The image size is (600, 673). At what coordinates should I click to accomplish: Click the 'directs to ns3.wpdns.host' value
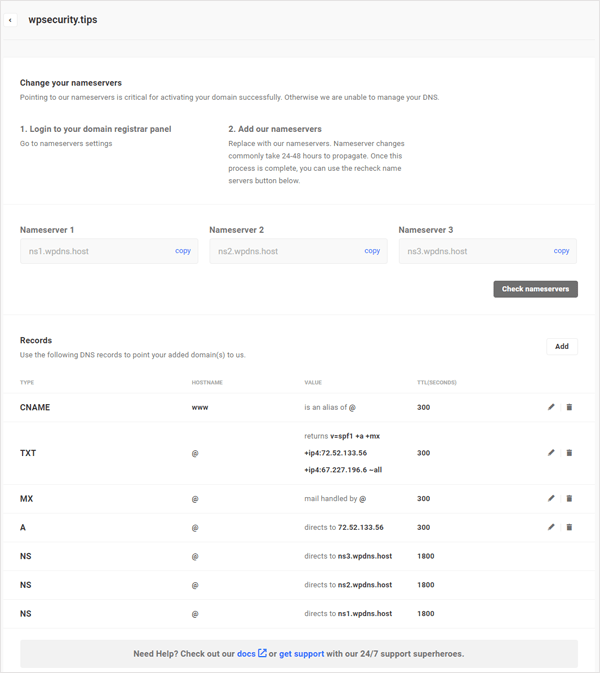point(348,556)
